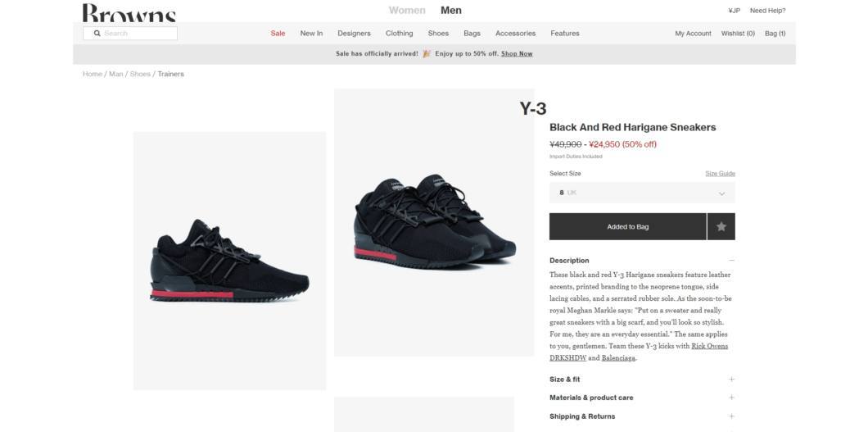Click the search magnifier icon

click(97, 34)
